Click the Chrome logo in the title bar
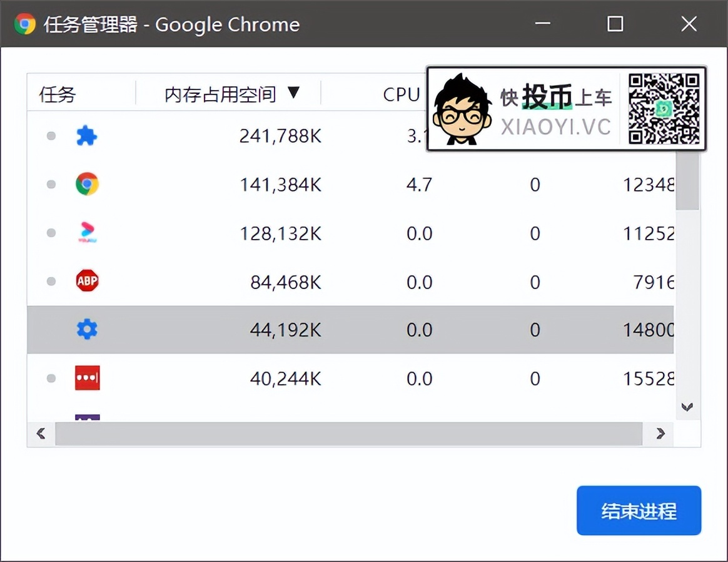This screenshot has width=728, height=562. (x=24, y=24)
